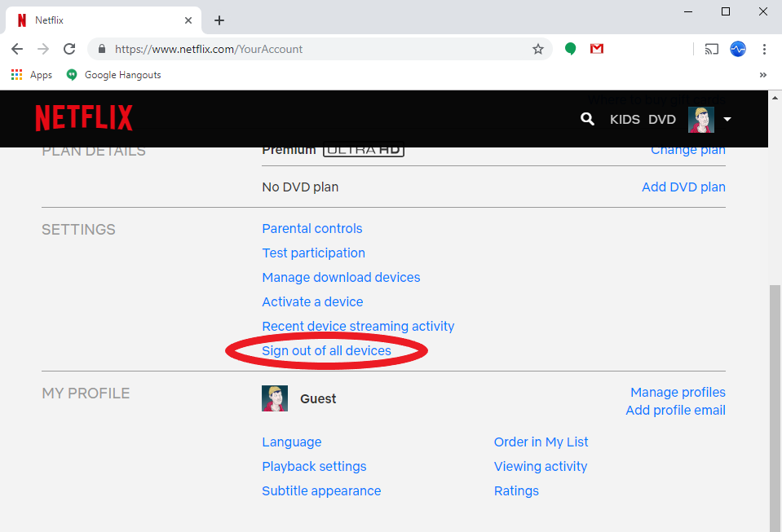Click the header profile avatar
This screenshot has height=532, width=782.
pyautogui.click(x=701, y=120)
